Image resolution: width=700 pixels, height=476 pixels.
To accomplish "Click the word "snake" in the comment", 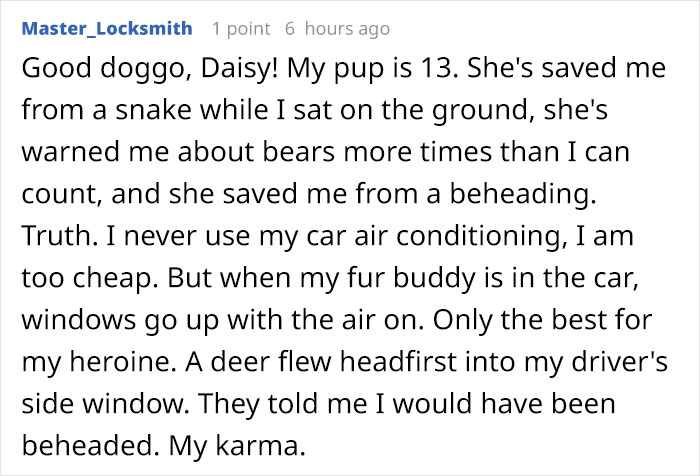I will coord(154,110).
